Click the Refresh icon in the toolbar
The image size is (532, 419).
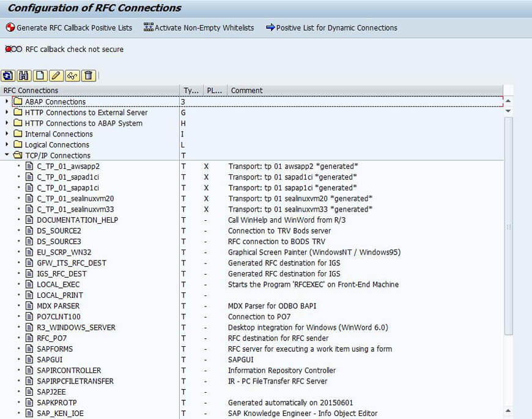point(8,76)
